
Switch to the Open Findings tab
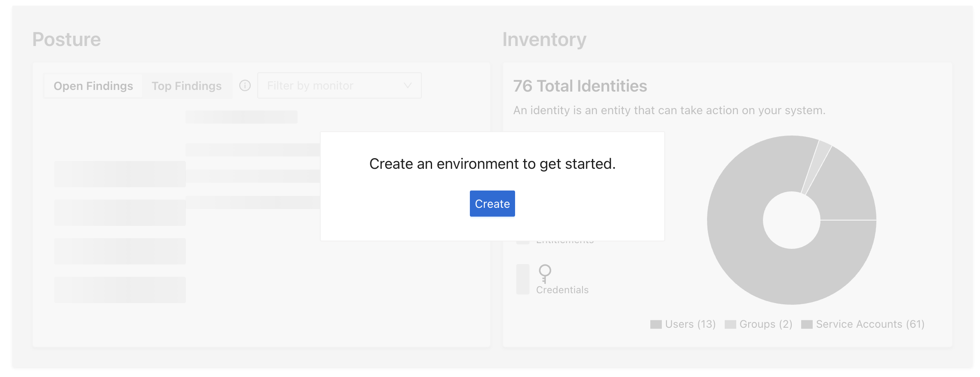click(x=93, y=86)
